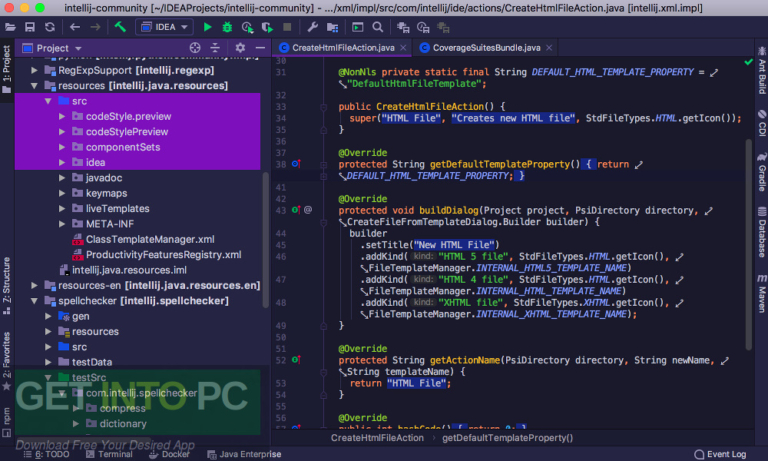Image resolution: width=768 pixels, height=461 pixels.
Task: Toggle the 2: Favorites tool window
Action: tap(6, 361)
